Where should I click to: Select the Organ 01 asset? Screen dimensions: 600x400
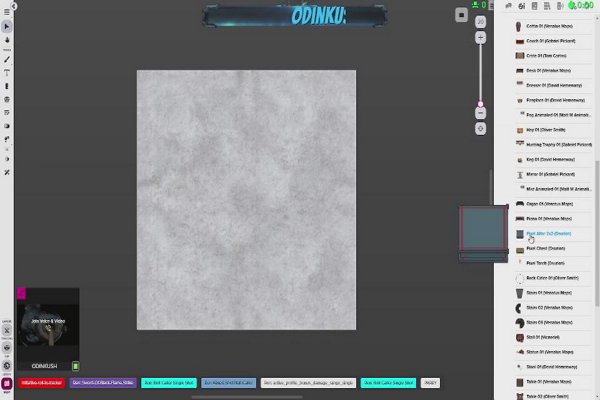point(553,204)
